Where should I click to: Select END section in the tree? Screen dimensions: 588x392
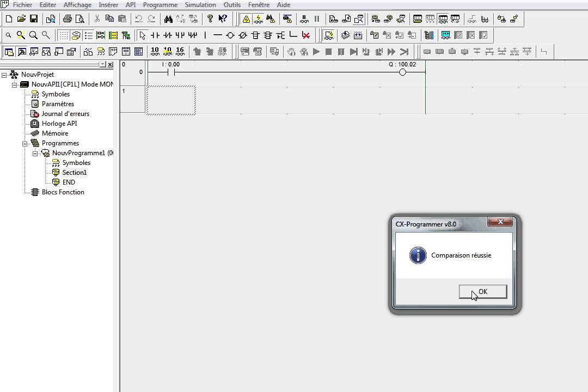click(69, 182)
